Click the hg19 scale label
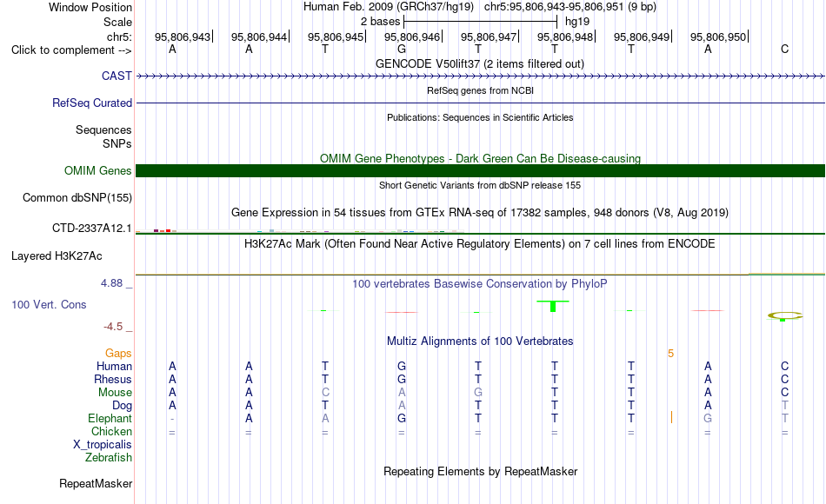Screen dimensions: 826x504 577,22
